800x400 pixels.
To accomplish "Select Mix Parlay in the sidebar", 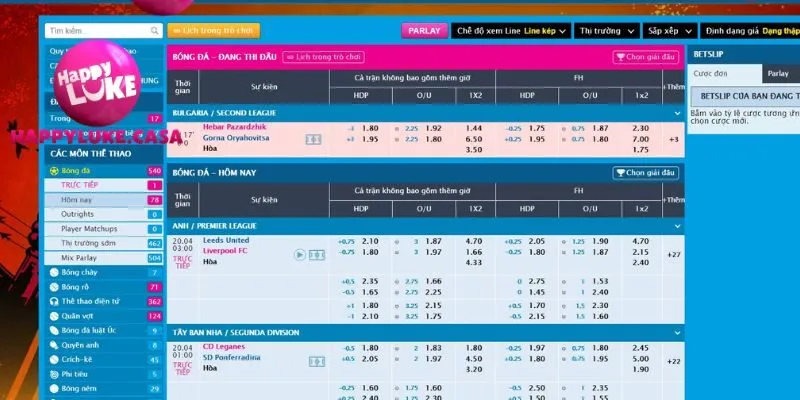I will click(81, 257).
